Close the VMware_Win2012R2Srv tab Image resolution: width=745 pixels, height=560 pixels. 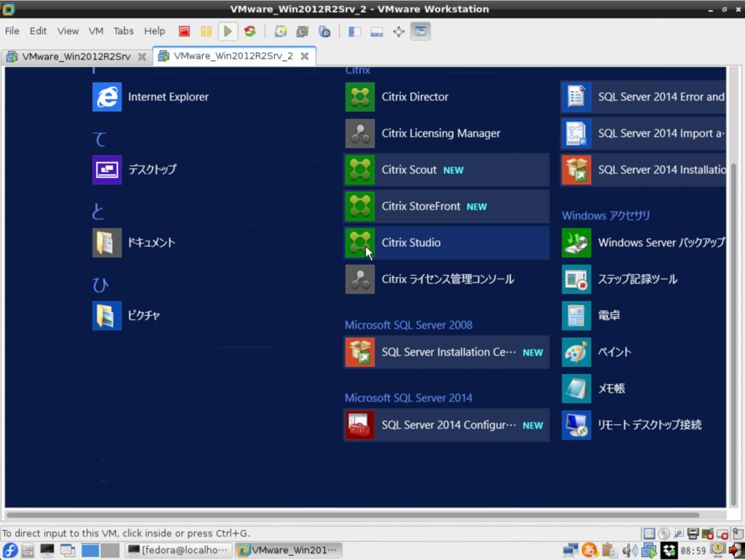point(142,57)
